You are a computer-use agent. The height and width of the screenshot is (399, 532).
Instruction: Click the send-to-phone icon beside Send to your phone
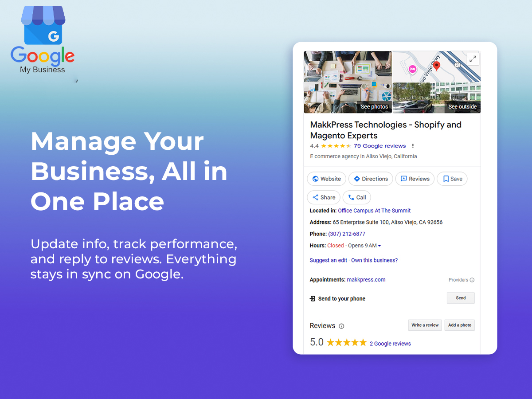(313, 299)
